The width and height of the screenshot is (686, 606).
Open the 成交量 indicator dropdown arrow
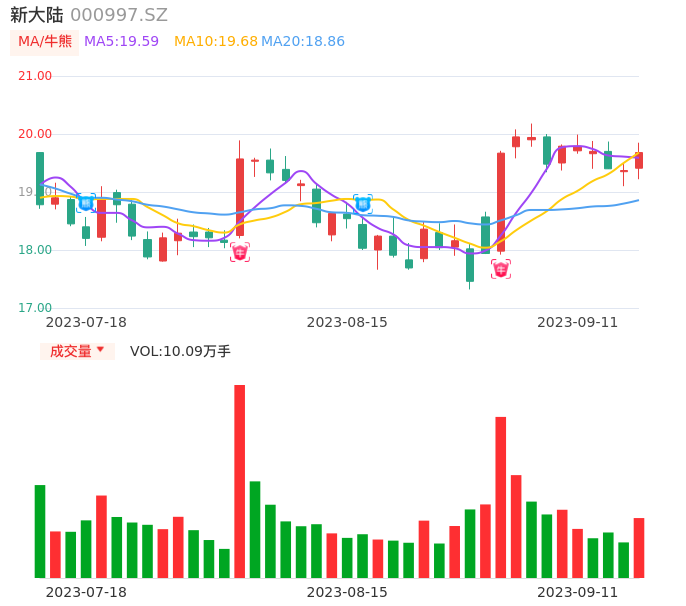coord(100,350)
